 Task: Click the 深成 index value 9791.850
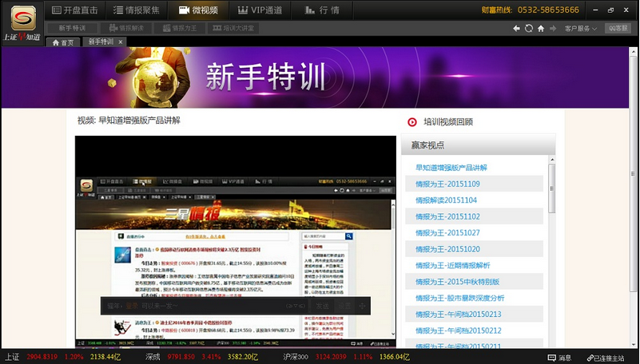181,357
